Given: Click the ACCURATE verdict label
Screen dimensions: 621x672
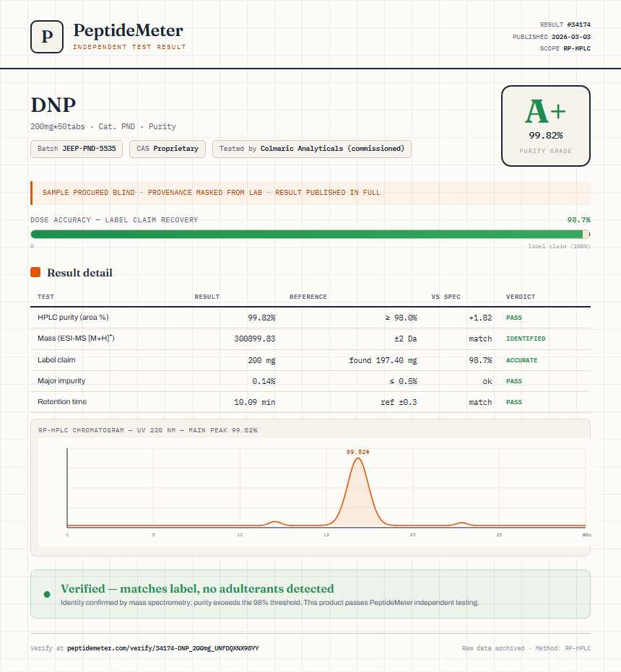Looking at the screenshot, I should [521, 360].
